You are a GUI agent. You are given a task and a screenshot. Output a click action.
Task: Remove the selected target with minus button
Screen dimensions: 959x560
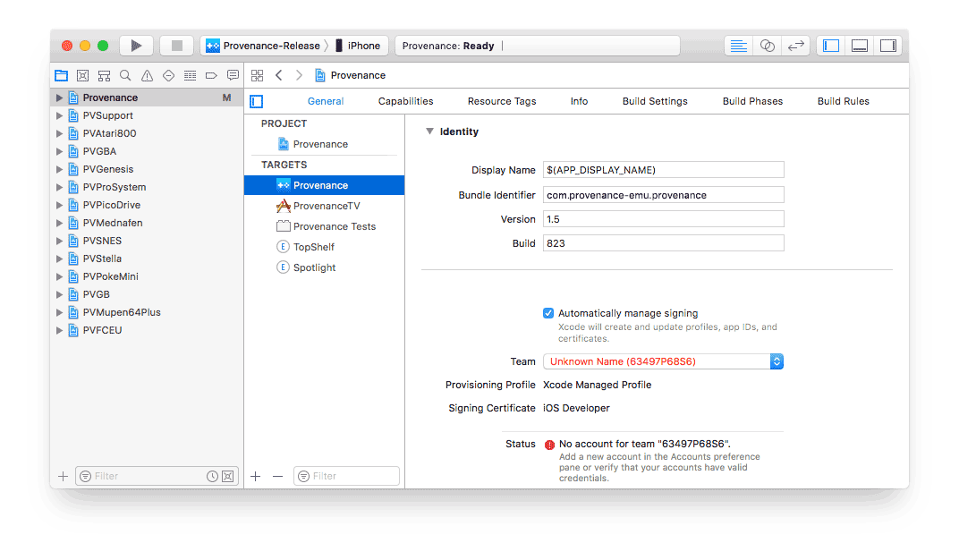pyautogui.click(x=277, y=476)
